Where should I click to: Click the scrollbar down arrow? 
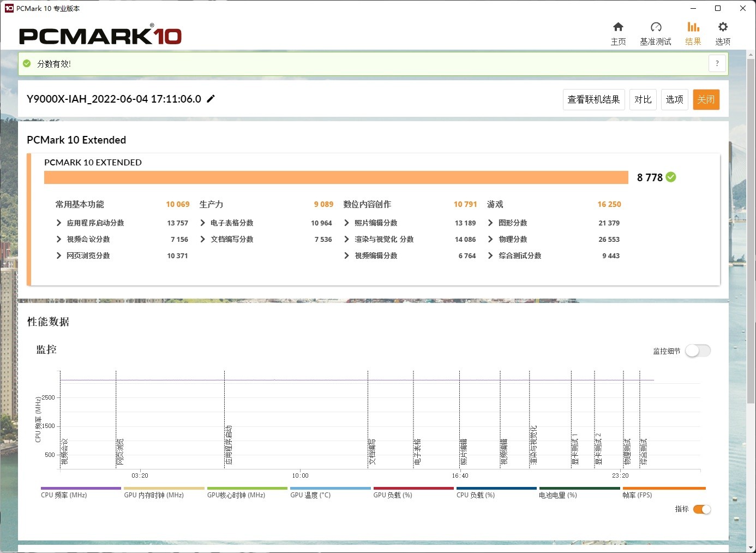pos(751,547)
